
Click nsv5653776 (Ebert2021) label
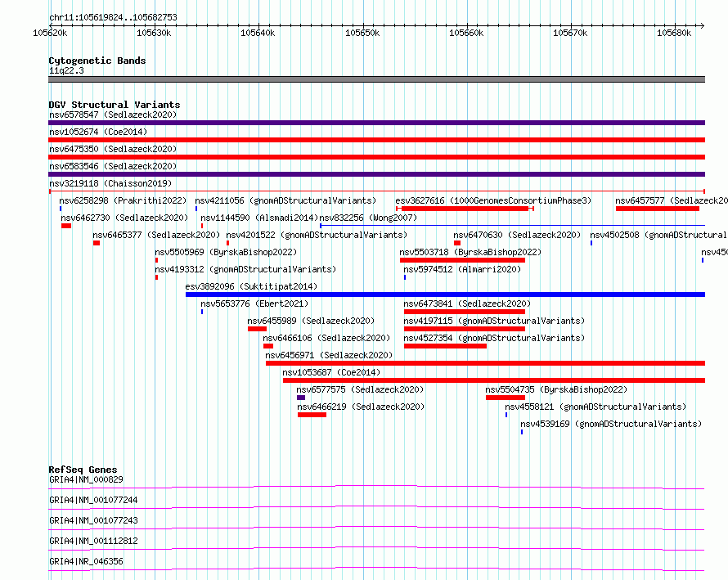coord(254,303)
